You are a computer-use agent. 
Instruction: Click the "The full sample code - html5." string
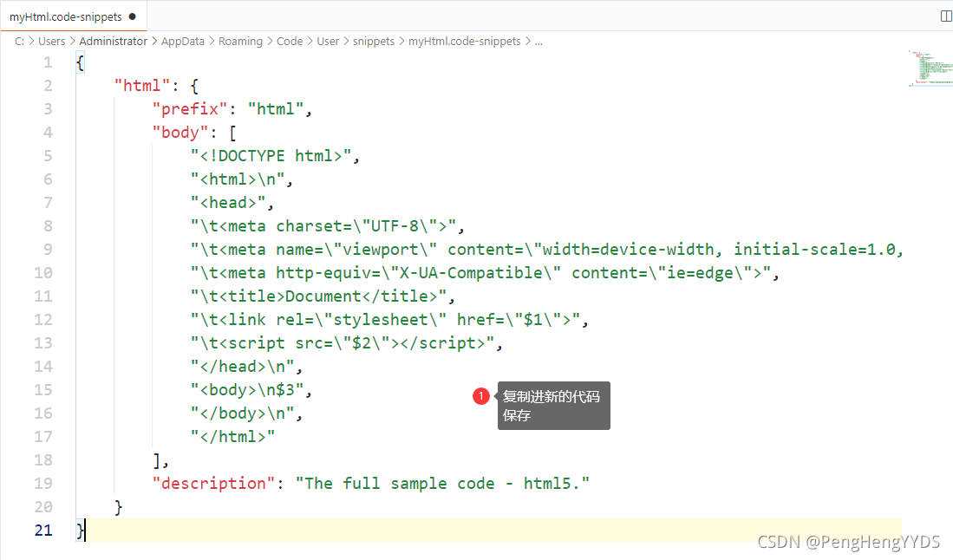click(442, 484)
